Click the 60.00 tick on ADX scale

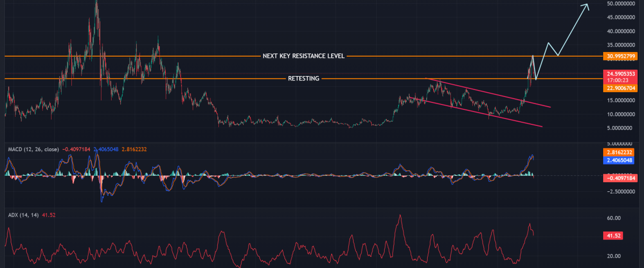[x=614, y=218]
